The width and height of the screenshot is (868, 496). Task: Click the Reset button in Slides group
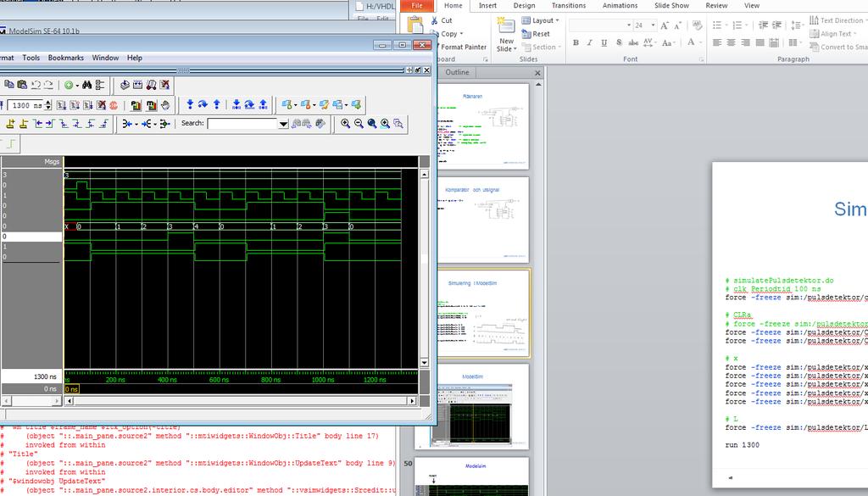tap(536, 34)
